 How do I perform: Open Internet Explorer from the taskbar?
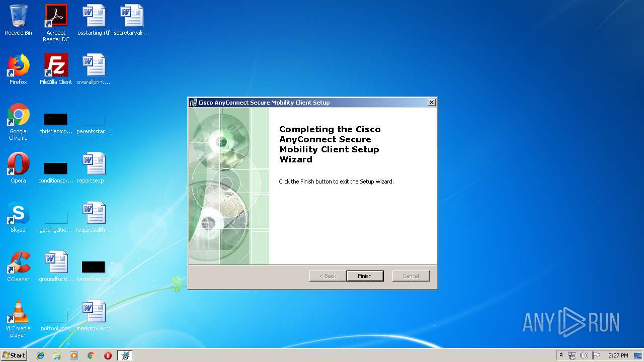coord(40,355)
